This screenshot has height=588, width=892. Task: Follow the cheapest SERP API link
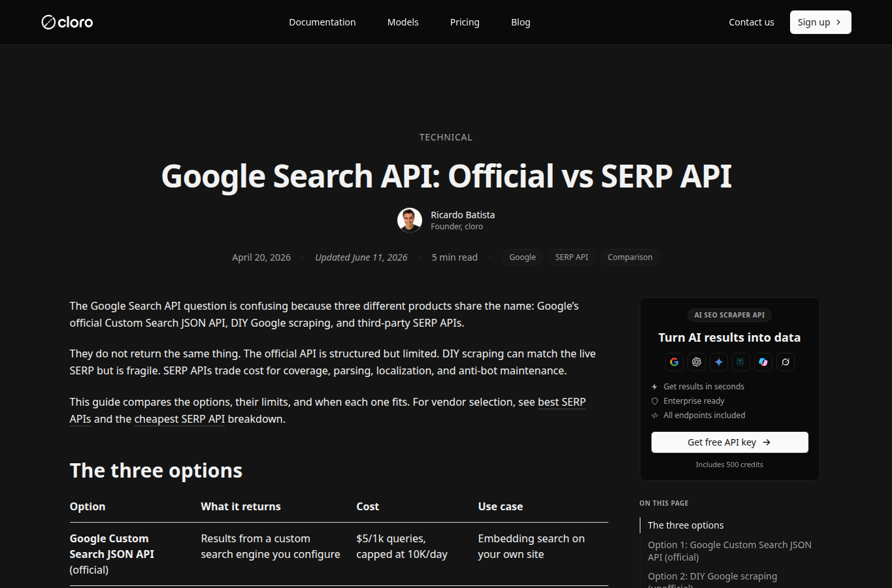[x=180, y=419]
